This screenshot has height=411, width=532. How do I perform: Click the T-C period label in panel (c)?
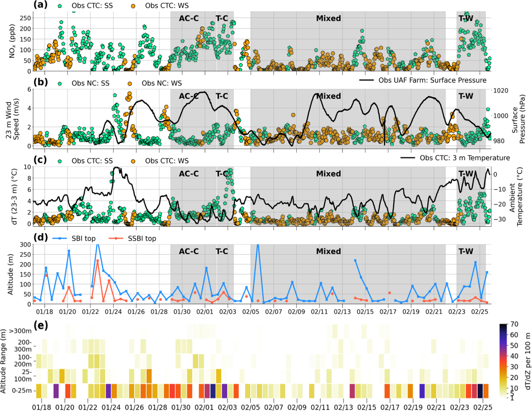222,174
